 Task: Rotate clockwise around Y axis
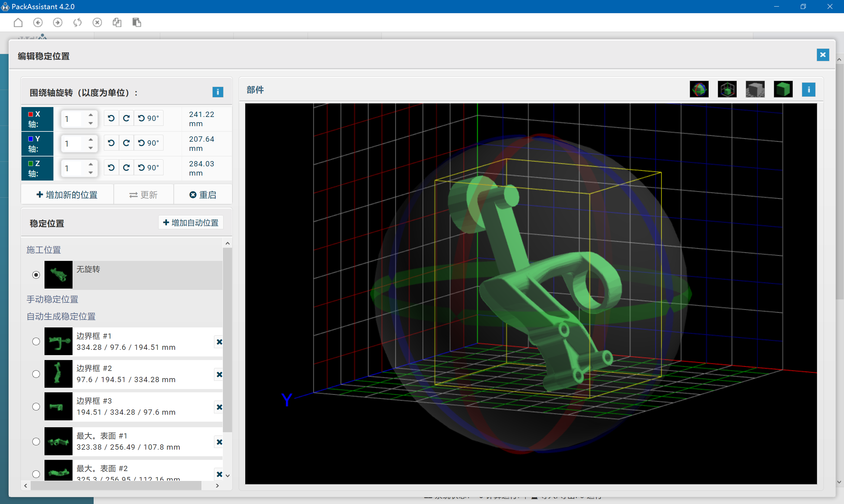pos(126,143)
